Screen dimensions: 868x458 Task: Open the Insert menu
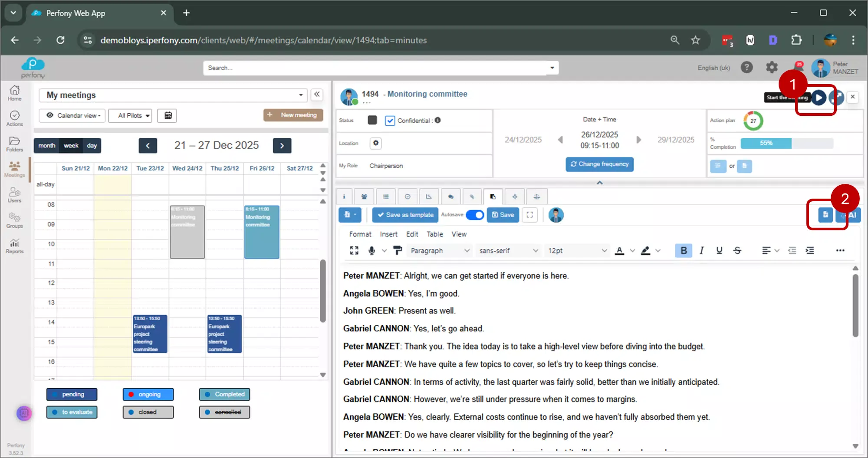tap(388, 234)
